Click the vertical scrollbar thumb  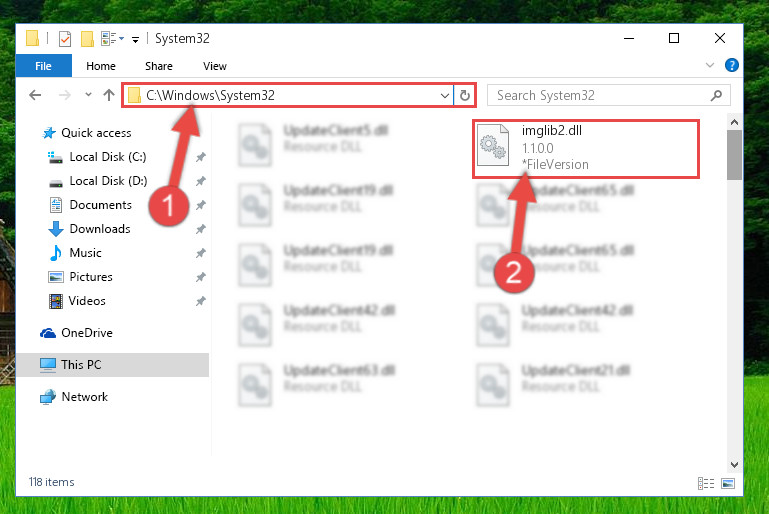pos(734,154)
